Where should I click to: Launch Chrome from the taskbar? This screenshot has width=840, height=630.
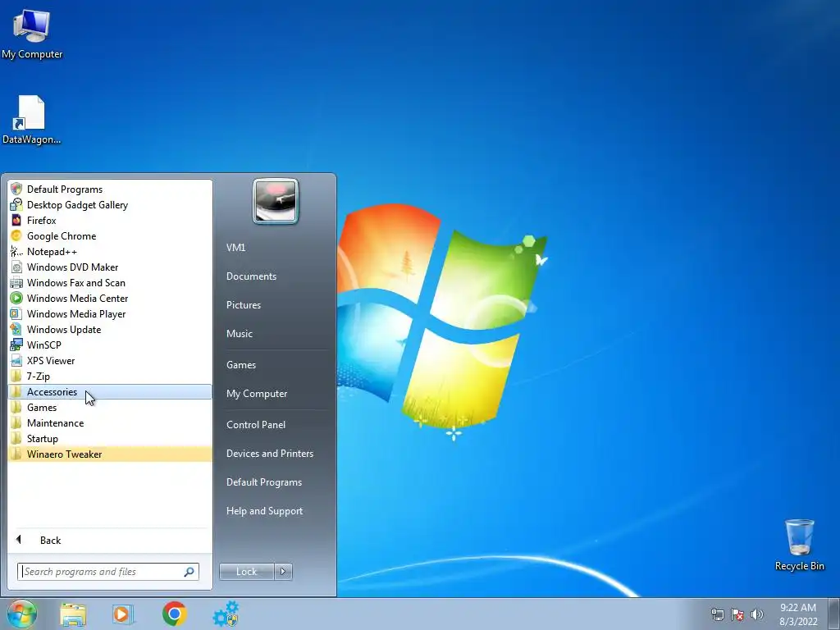click(x=174, y=614)
